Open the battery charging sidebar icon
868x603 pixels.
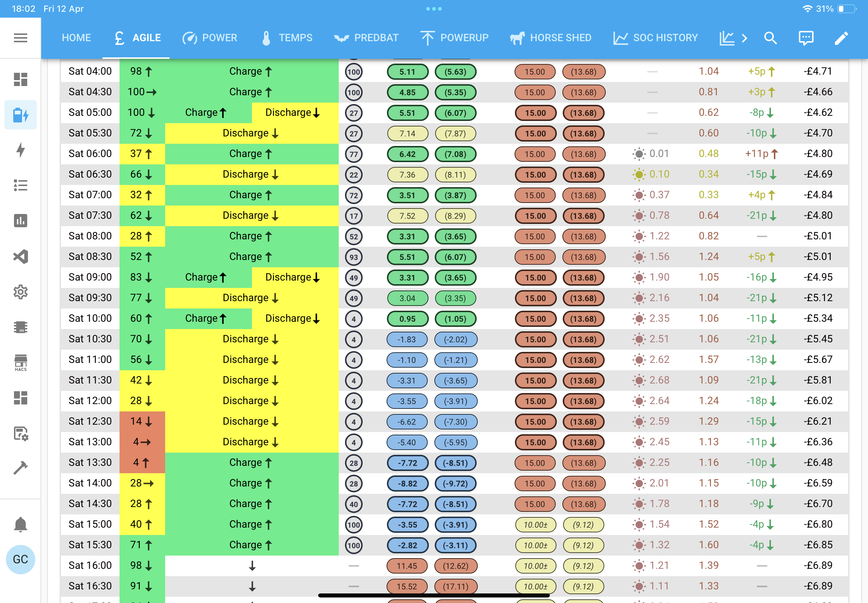tap(20, 115)
